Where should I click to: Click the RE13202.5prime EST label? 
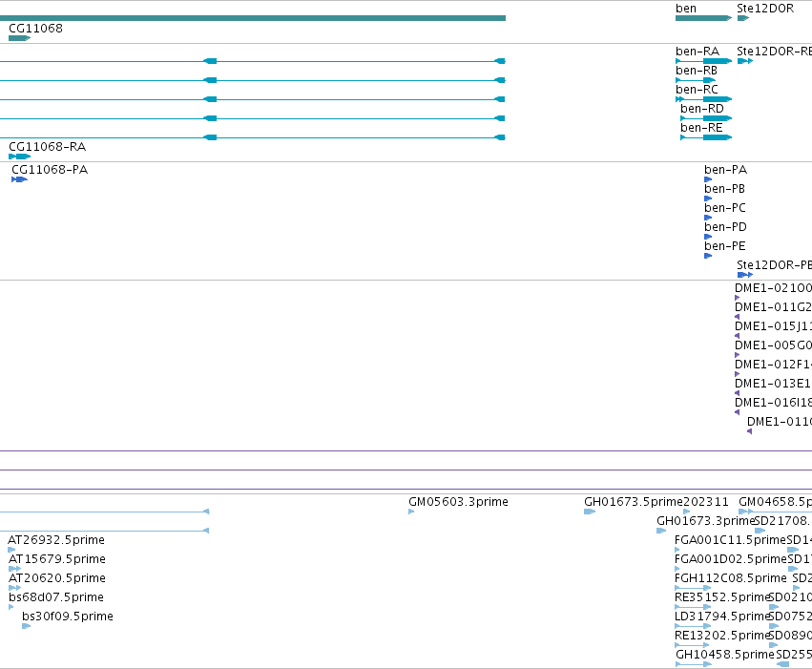click(x=723, y=636)
